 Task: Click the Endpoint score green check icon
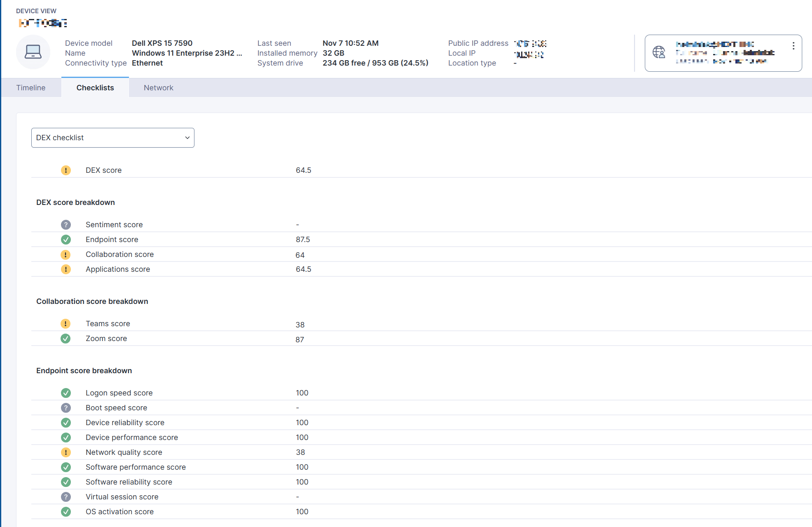pyautogui.click(x=66, y=240)
